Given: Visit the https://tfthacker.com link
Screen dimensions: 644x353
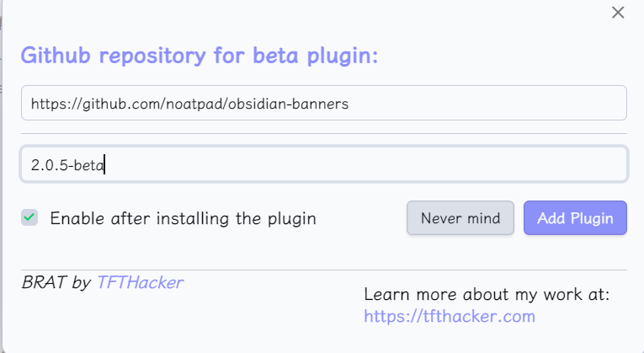Looking at the screenshot, I should [450, 317].
